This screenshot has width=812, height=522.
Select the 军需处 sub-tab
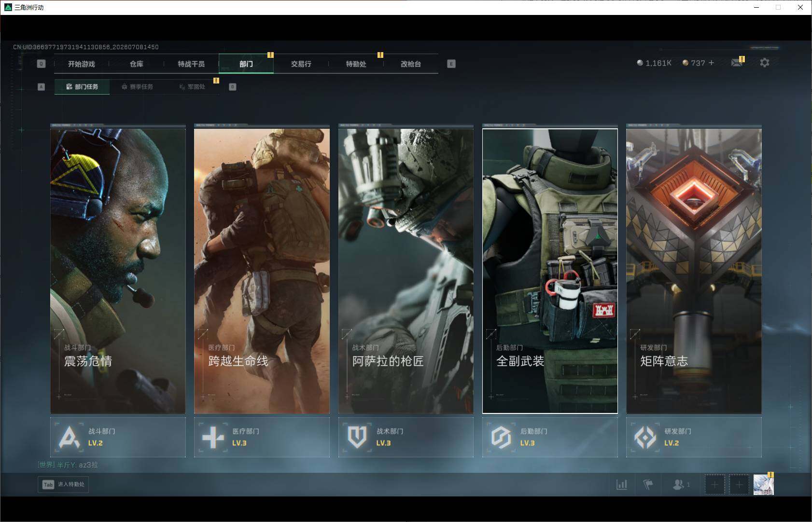pos(192,87)
